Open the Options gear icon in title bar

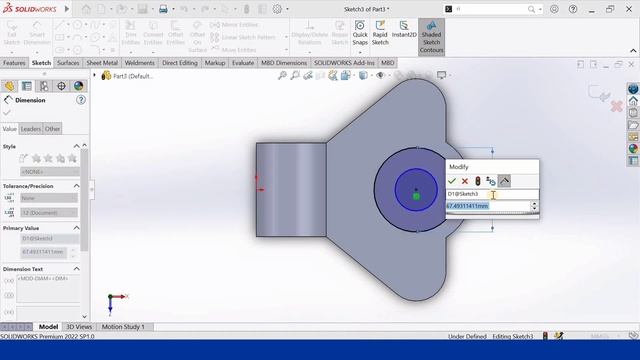(x=277, y=9)
